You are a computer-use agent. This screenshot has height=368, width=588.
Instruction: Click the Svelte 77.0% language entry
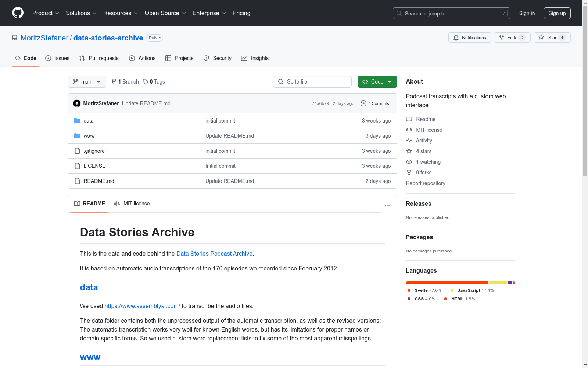424,290
